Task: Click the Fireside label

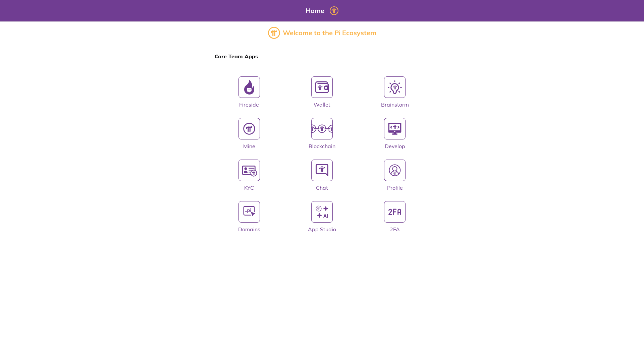Action: click(249, 105)
